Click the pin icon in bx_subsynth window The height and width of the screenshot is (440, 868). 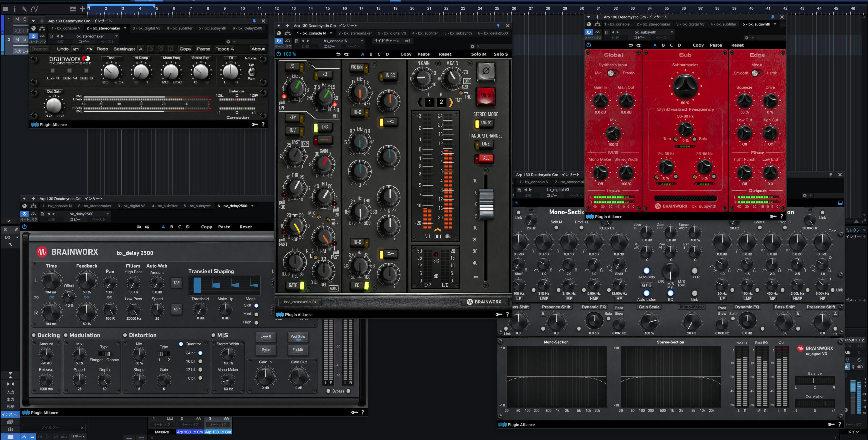[x=773, y=17]
